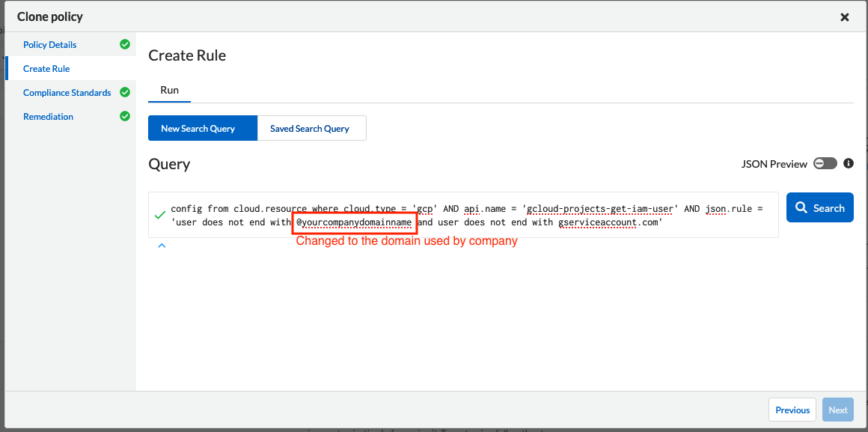Enable the JSON Preview toggle
This screenshot has height=432, width=868.
pyautogui.click(x=825, y=163)
